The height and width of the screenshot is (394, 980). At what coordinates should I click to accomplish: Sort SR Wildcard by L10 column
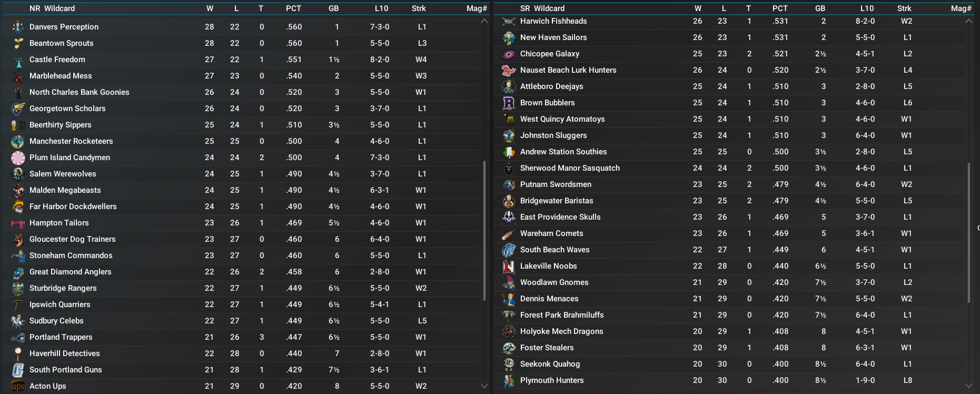coord(867,8)
